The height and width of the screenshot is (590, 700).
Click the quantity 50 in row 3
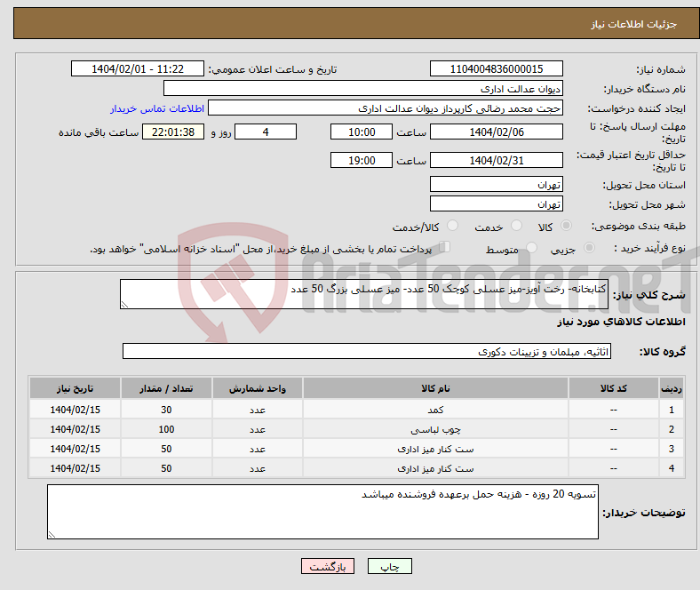point(166,449)
